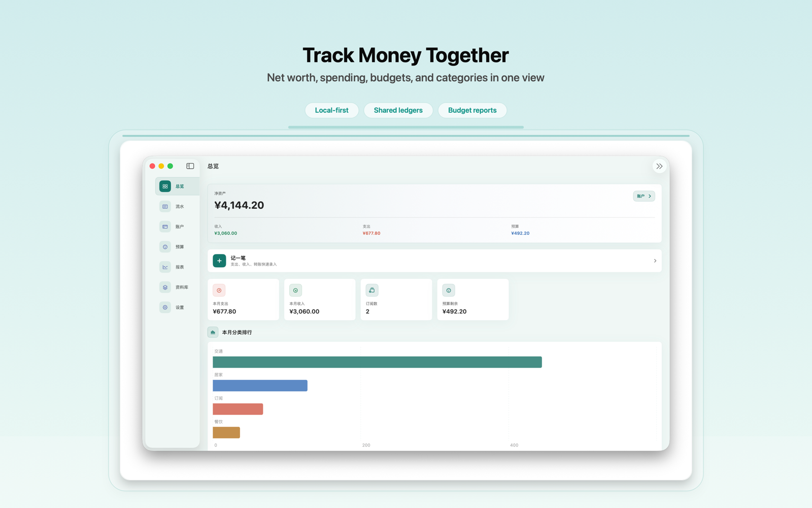Click the chevron on the 记一笔 row
812x508 pixels.
(655, 261)
